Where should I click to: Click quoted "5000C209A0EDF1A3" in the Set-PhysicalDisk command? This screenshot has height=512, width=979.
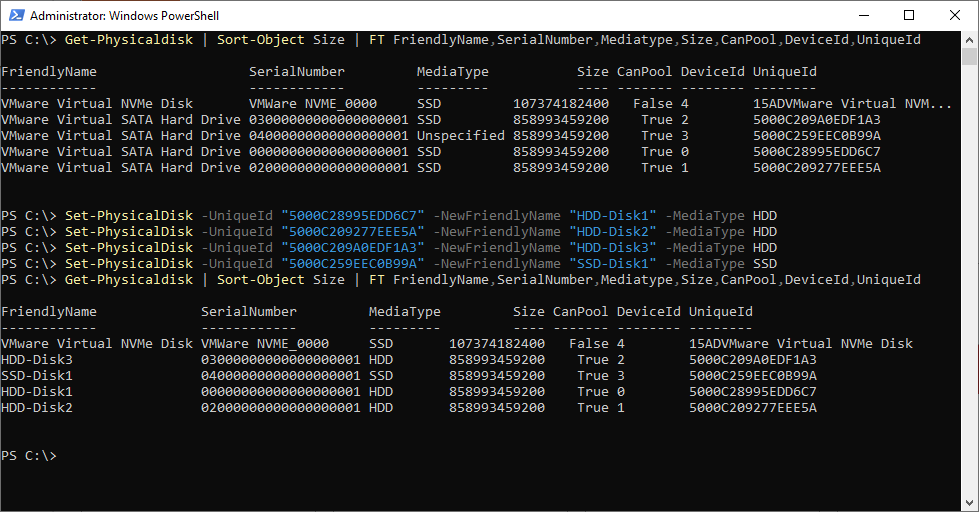click(353, 248)
